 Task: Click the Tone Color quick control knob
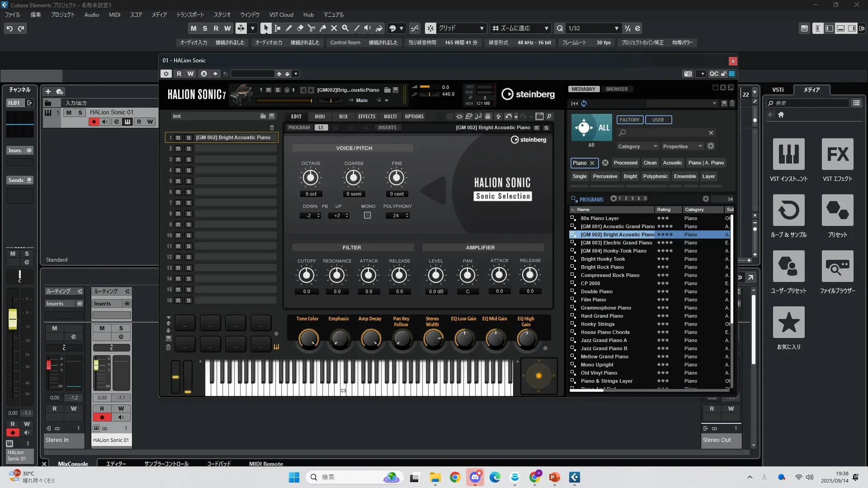[x=308, y=338]
